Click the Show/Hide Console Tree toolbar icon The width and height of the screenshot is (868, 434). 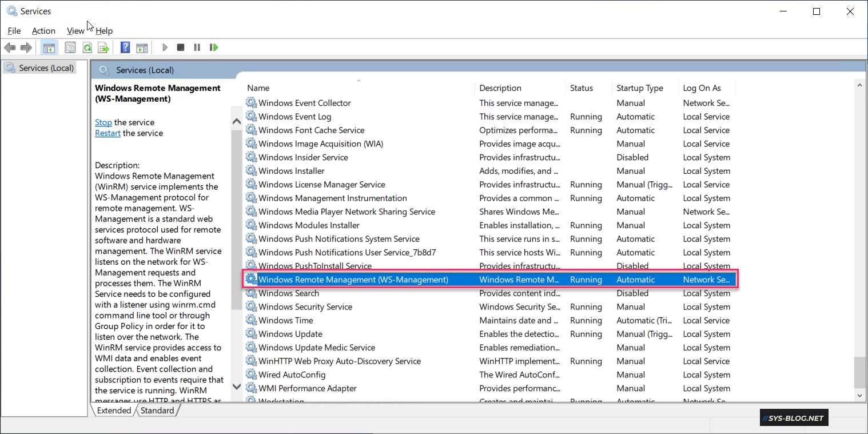(x=49, y=47)
